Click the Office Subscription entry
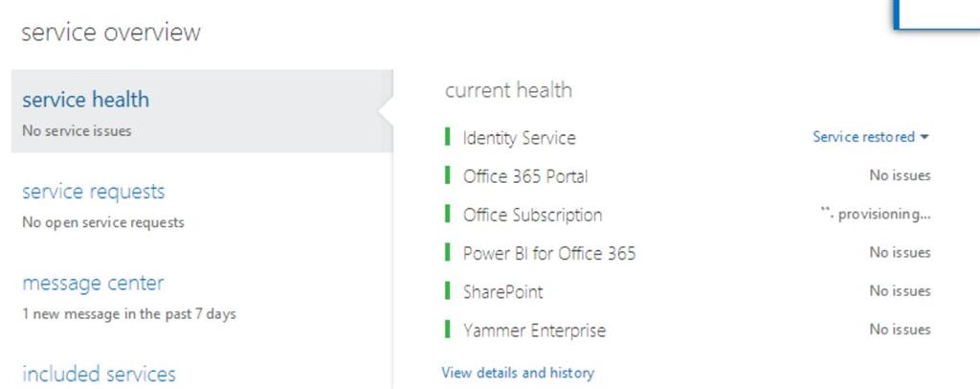Image resolution: width=980 pixels, height=389 pixels. click(533, 215)
